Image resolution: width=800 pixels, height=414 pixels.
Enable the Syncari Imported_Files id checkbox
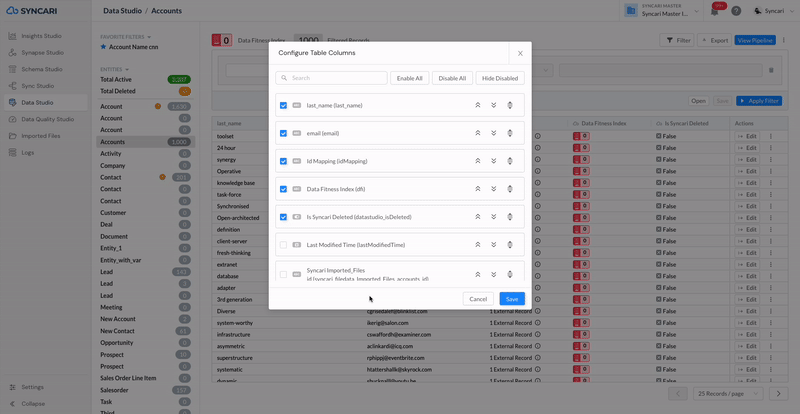coord(283,274)
